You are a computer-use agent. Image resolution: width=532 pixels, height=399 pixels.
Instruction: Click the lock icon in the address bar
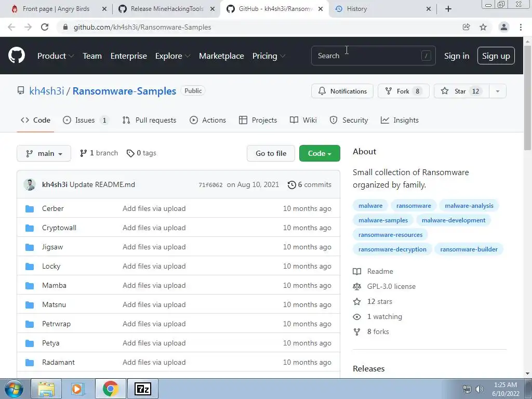pyautogui.click(x=65, y=27)
